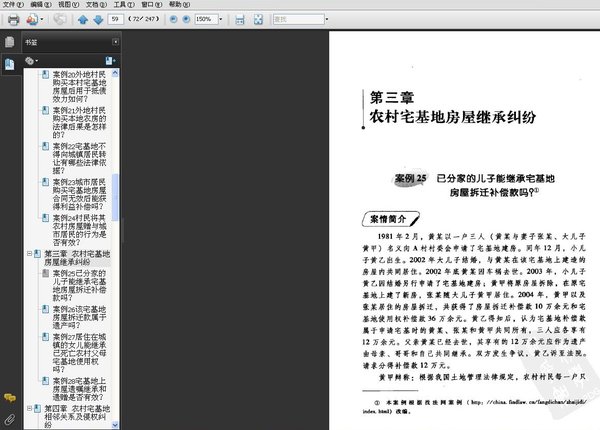This screenshot has width=600, height=430.
Task: Open the Comments panel icon
Action: pyautogui.click(x=10, y=398)
